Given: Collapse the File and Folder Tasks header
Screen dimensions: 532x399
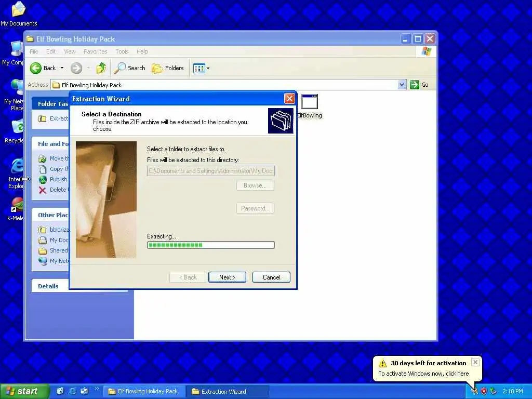Looking at the screenshot, I should pos(50,144).
